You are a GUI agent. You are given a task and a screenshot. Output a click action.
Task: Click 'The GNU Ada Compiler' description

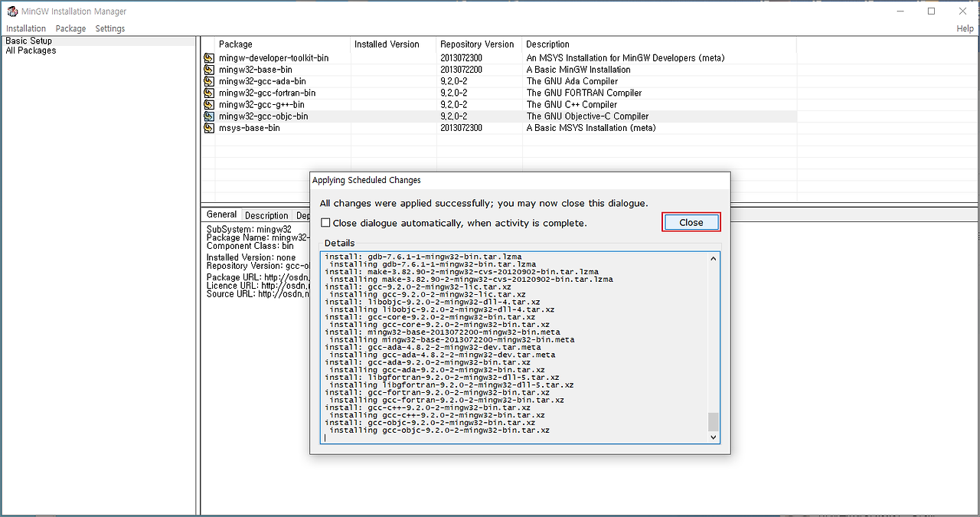[x=572, y=81]
